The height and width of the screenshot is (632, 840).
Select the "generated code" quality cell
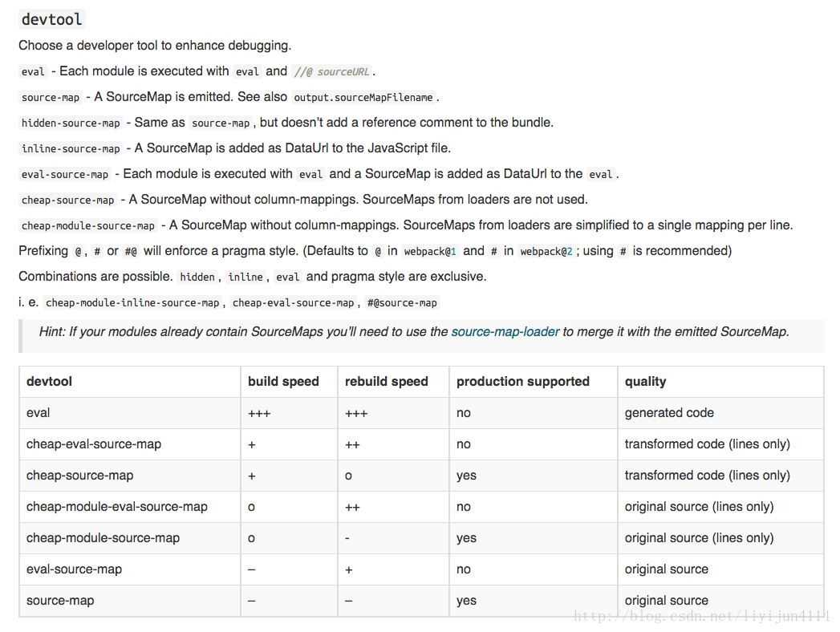click(669, 412)
